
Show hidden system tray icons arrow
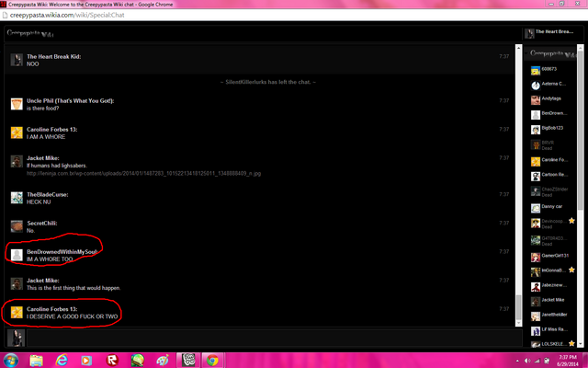pos(517,361)
